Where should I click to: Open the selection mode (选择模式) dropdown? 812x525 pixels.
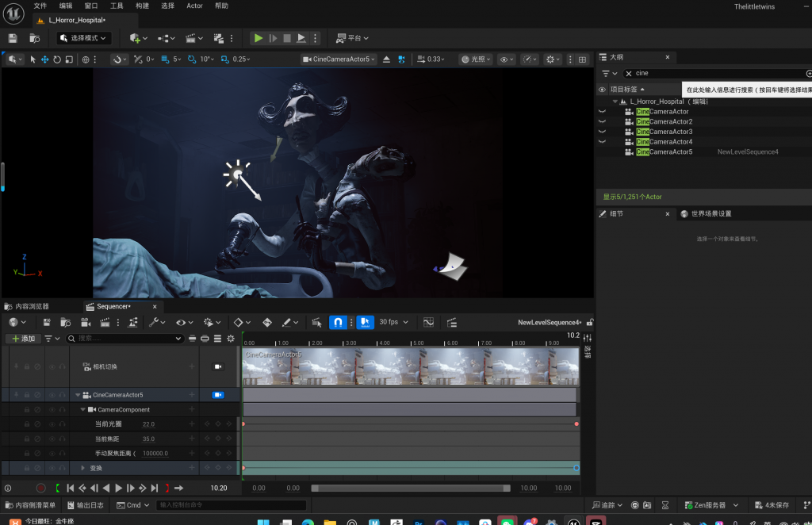[x=83, y=38]
